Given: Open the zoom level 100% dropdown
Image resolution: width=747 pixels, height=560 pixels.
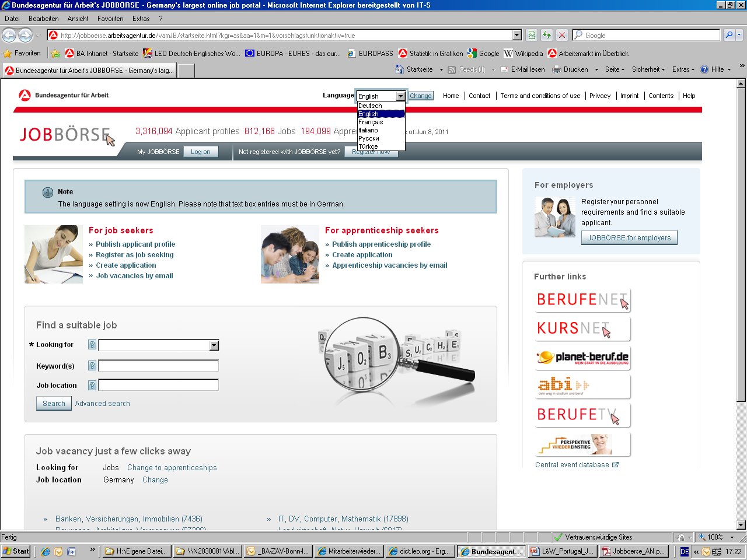Looking at the screenshot, I should pos(732,537).
